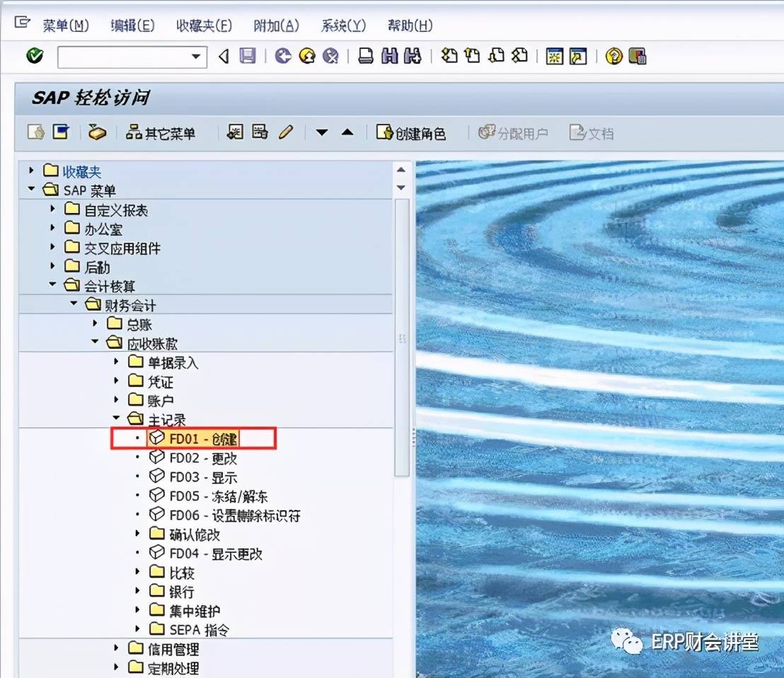Viewport: 784px width, 678px height.
Task: Click the pencil edit icon in application toolbar
Action: tap(285, 132)
